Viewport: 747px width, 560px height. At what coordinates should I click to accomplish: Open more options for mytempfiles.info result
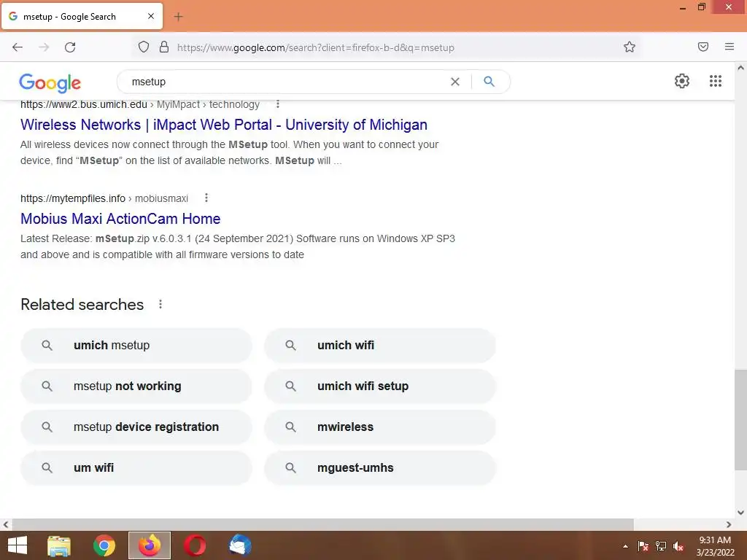click(206, 198)
